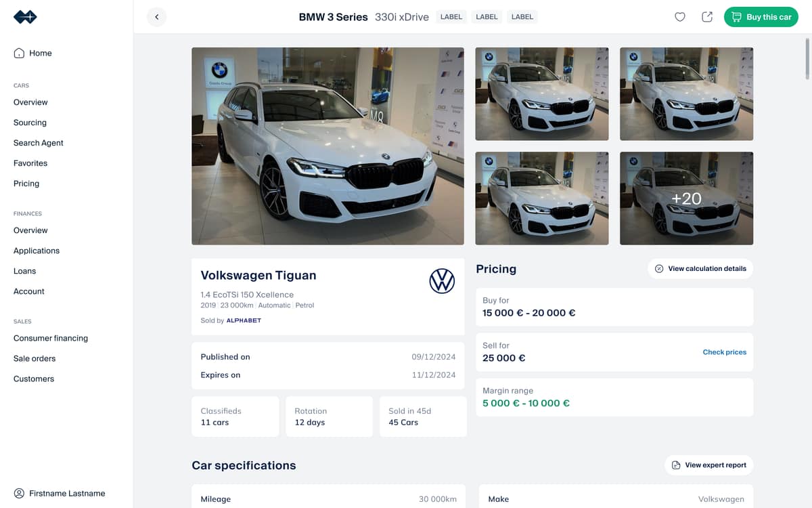The height and width of the screenshot is (508, 812).
Task: Click Buy this car button
Action: (761, 17)
